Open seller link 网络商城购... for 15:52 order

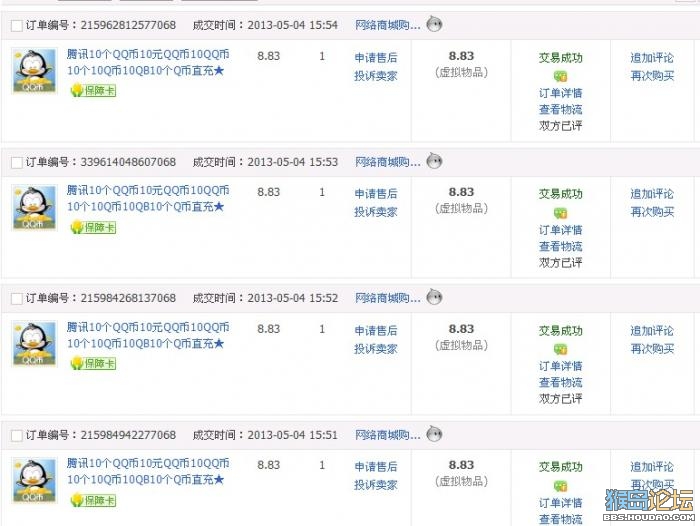coord(388,298)
